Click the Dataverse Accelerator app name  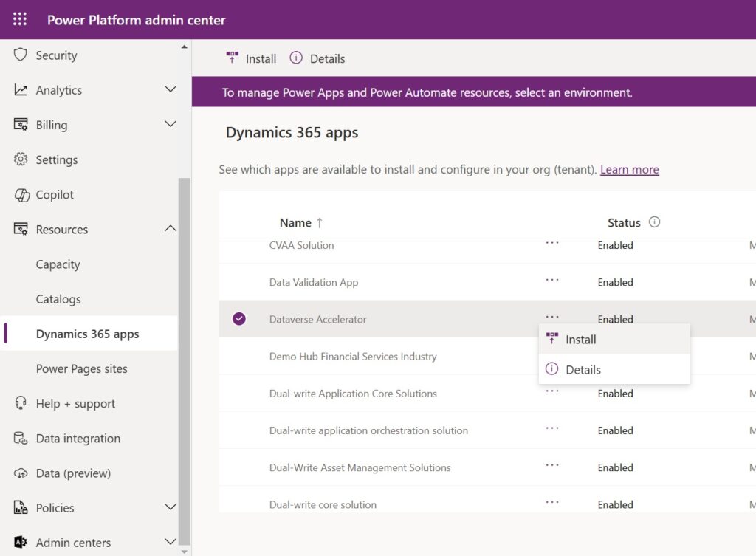317,319
